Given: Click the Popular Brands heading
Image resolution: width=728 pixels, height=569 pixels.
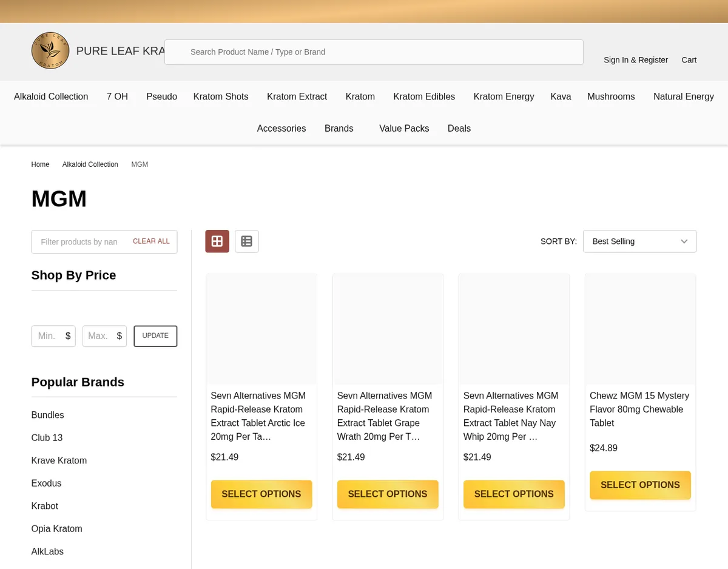Looking at the screenshot, I should tap(78, 382).
